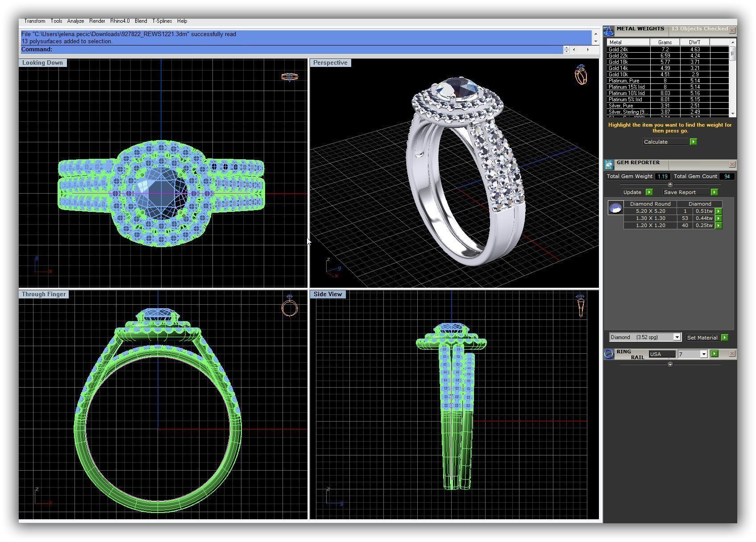The width and height of the screenshot is (756, 542).
Task: Click green arrow for 5.20 X 5.20 gem row
Action: pos(719,211)
